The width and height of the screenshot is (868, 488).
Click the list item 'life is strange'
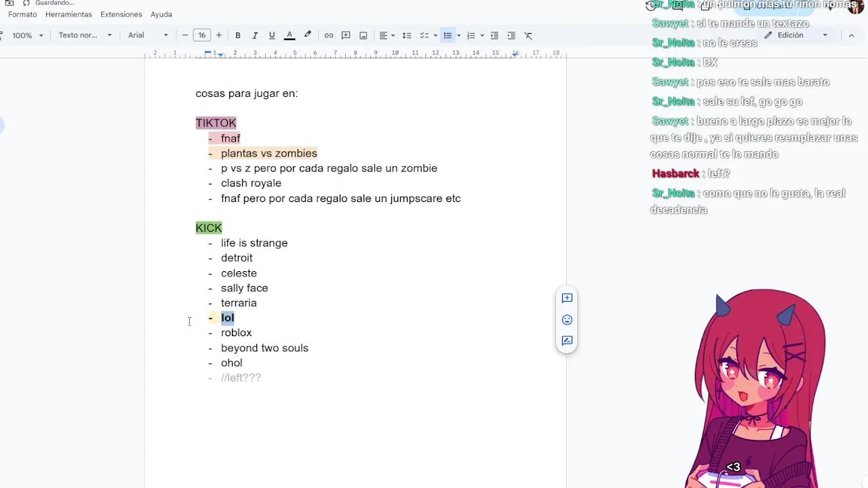[254, 243]
